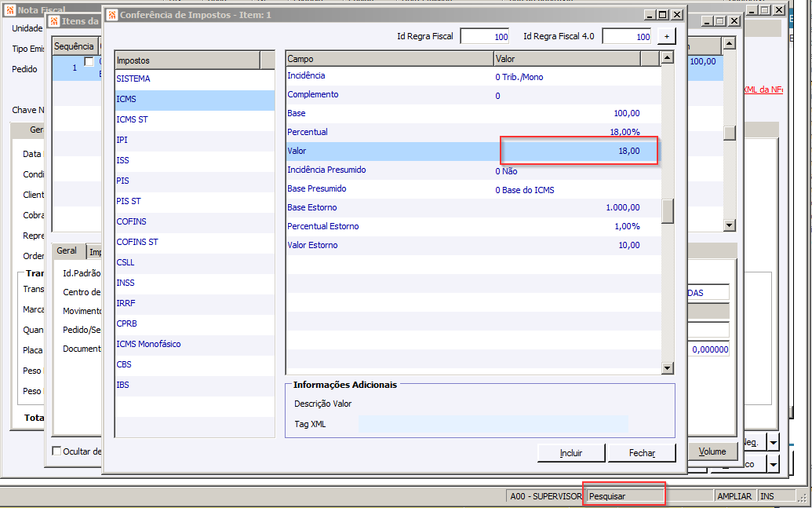This screenshot has width=812, height=508.
Task: Click the Volume button behind the dialog
Action: (712, 451)
